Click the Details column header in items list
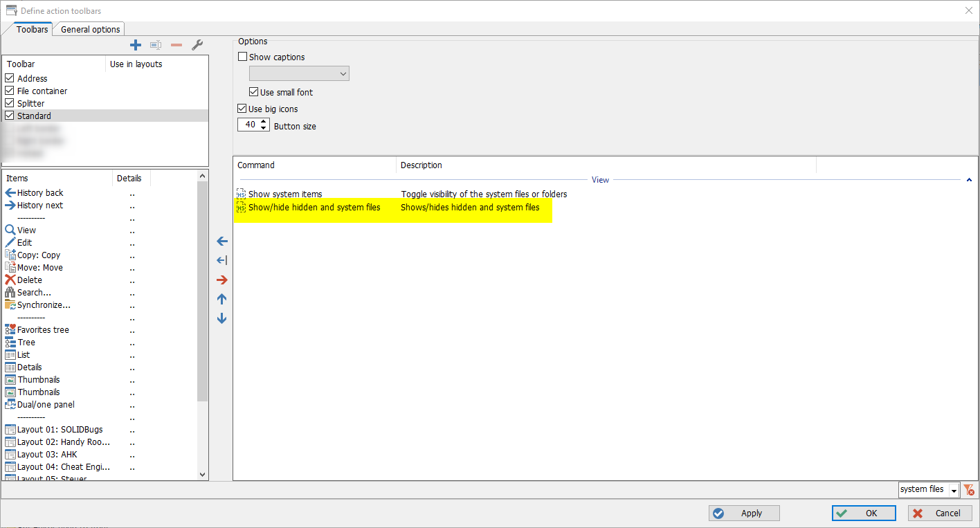Viewport: 980px width, 528px height. pos(131,179)
